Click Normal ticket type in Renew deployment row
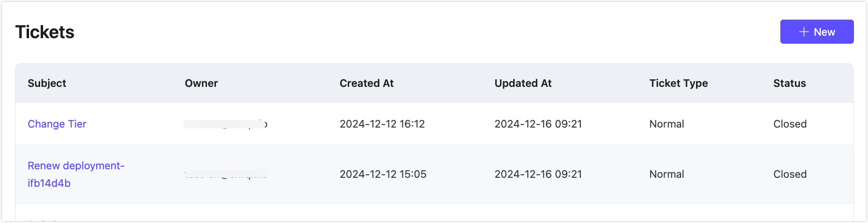 [x=667, y=174]
